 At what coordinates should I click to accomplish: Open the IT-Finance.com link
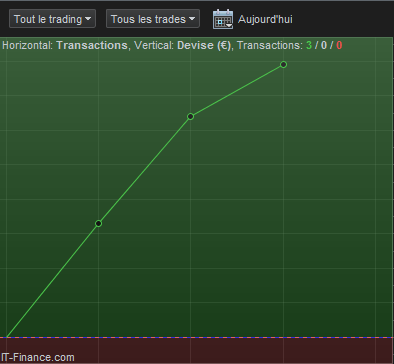[x=38, y=357]
